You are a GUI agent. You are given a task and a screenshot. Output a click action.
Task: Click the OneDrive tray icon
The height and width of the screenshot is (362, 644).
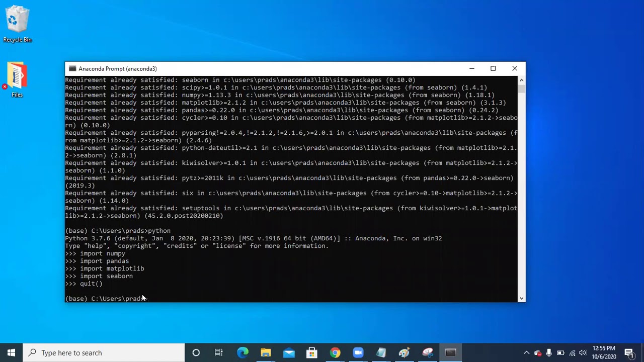tap(538, 353)
